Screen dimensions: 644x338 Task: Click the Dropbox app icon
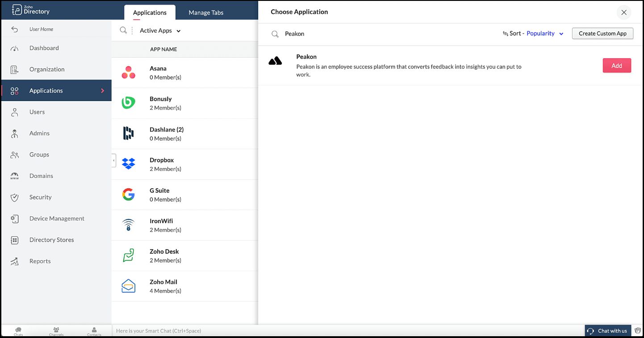(129, 164)
